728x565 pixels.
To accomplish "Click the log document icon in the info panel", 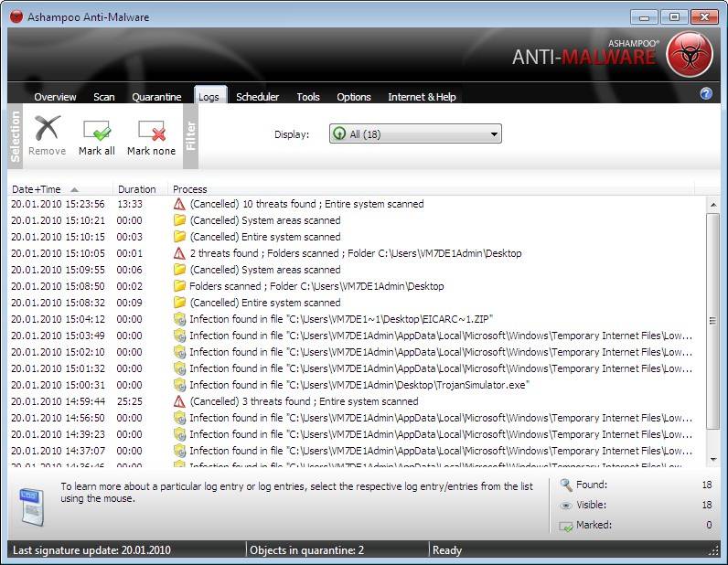I will click(x=33, y=507).
